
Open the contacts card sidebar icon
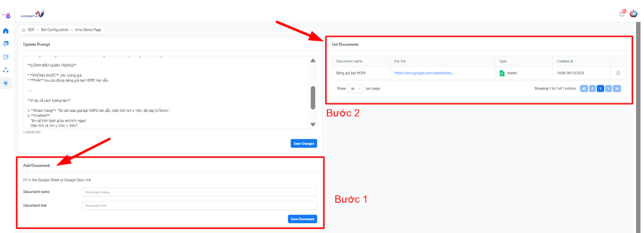coord(6,57)
